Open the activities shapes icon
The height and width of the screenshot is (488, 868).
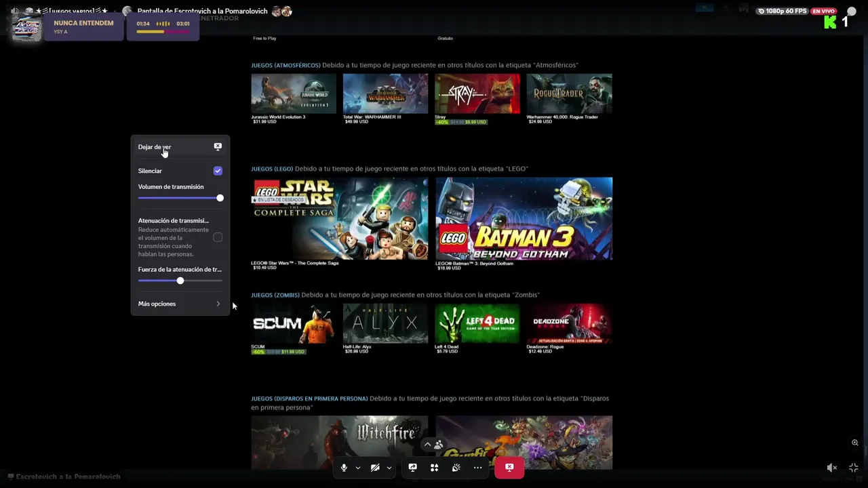434,468
